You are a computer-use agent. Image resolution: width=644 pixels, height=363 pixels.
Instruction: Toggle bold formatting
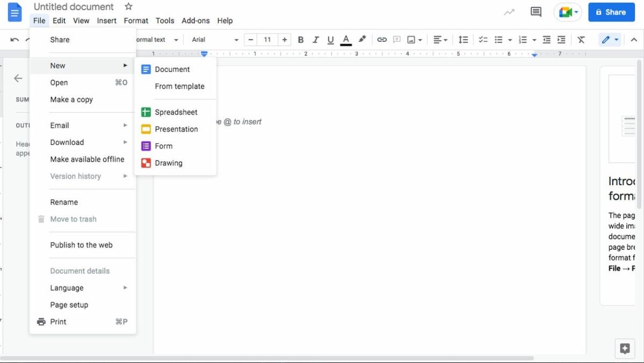pyautogui.click(x=301, y=40)
